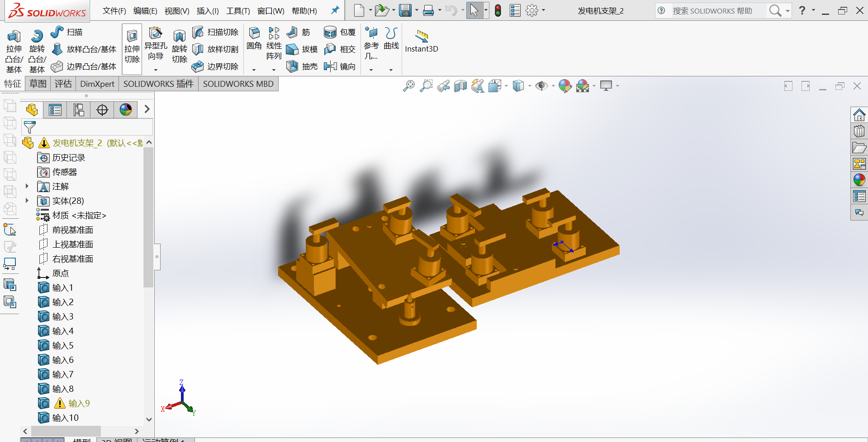The image size is (868, 442).
Task: Choose Lofted Cut (放样切割)
Action: click(215, 49)
